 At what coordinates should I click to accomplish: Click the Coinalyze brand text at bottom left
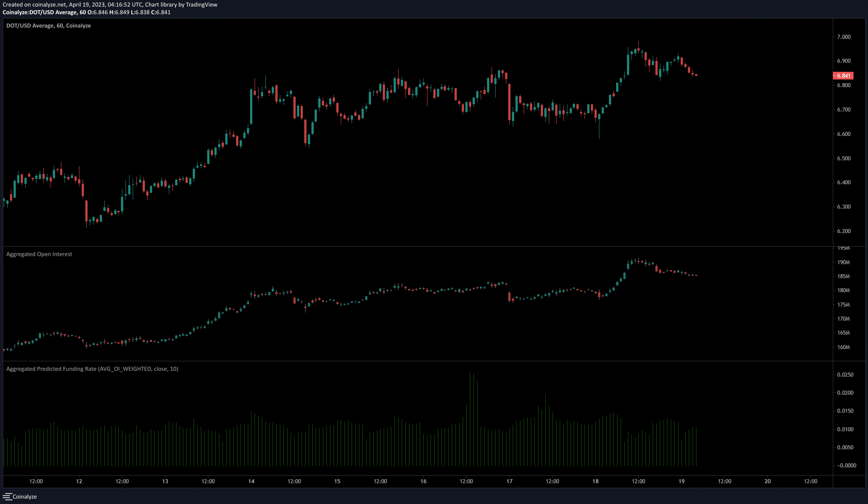25,497
